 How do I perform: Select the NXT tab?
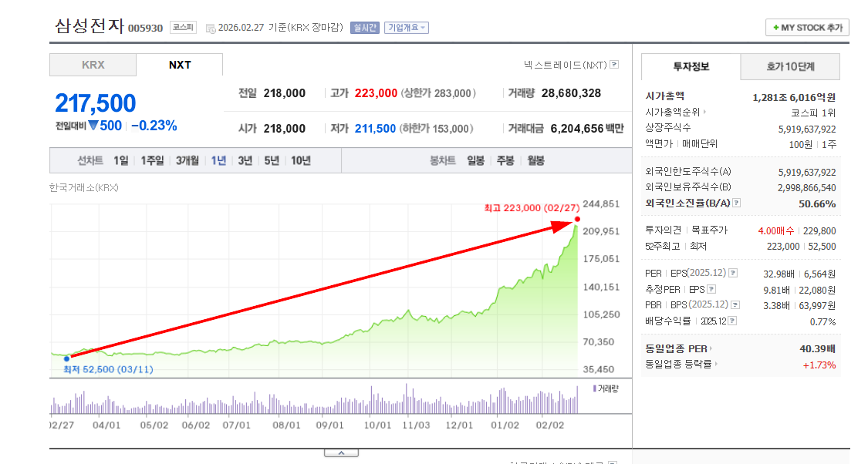(180, 66)
